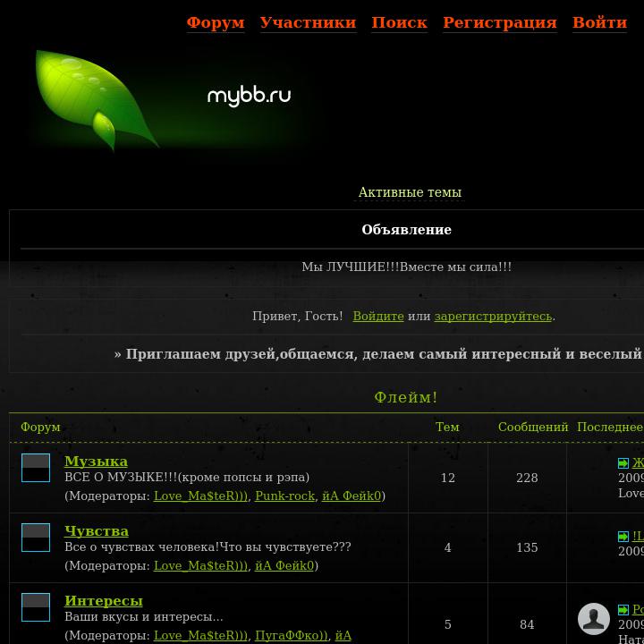Open moderator Love_Ma$teR))) in Интересы row
Viewport: 644px width, 644px height.
tap(201, 635)
